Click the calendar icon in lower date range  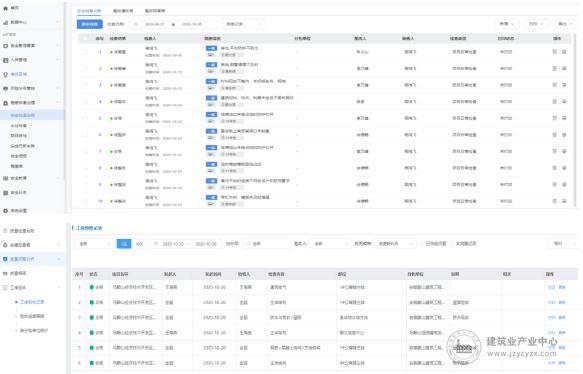click(x=156, y=244)
